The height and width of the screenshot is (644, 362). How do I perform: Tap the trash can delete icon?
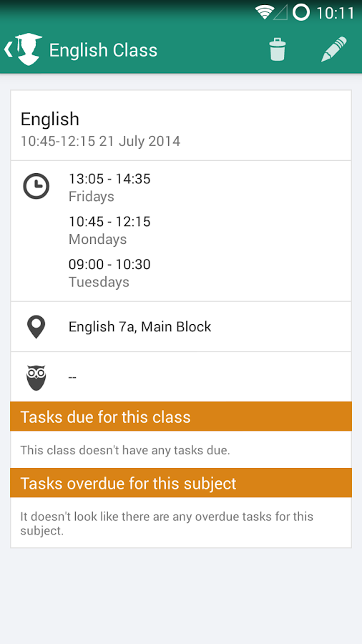pyautogui.click(x=278, y=49)
